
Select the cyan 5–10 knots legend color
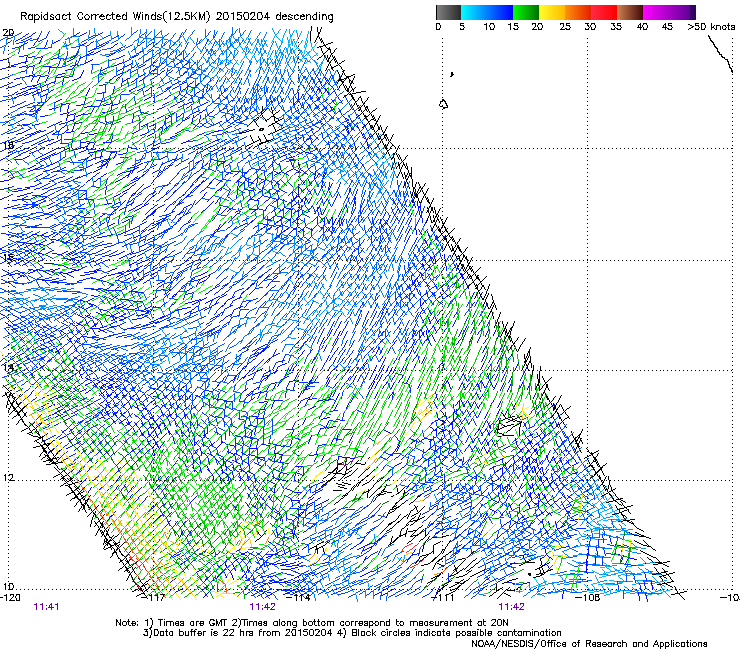point(474,12)
